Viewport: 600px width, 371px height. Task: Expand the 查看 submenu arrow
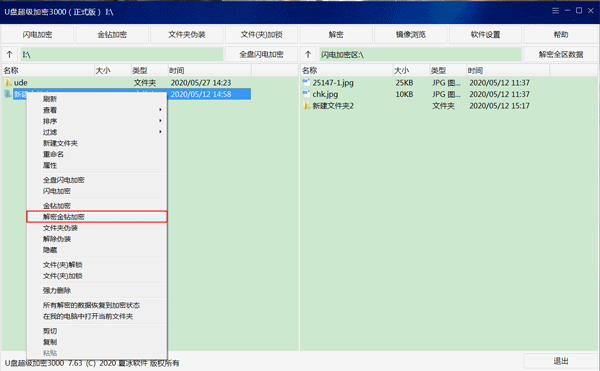[x=160, y=110]
